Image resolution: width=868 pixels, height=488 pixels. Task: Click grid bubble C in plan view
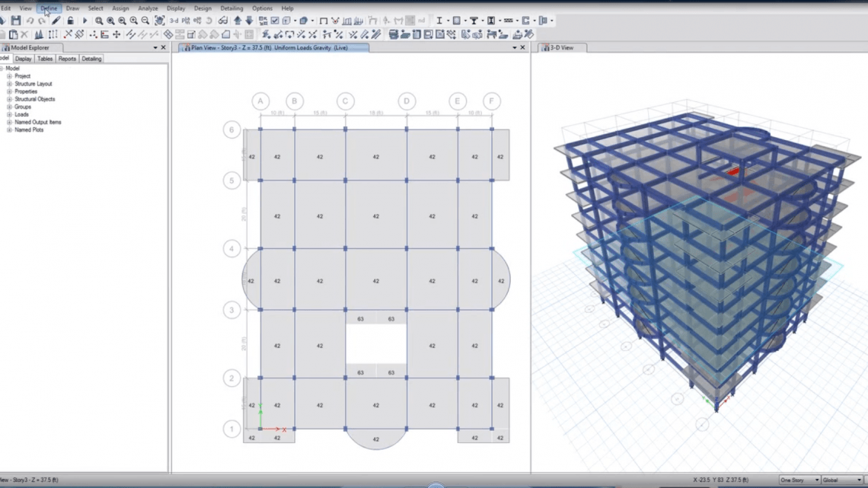pyautogui.click(x=346, y=101)
